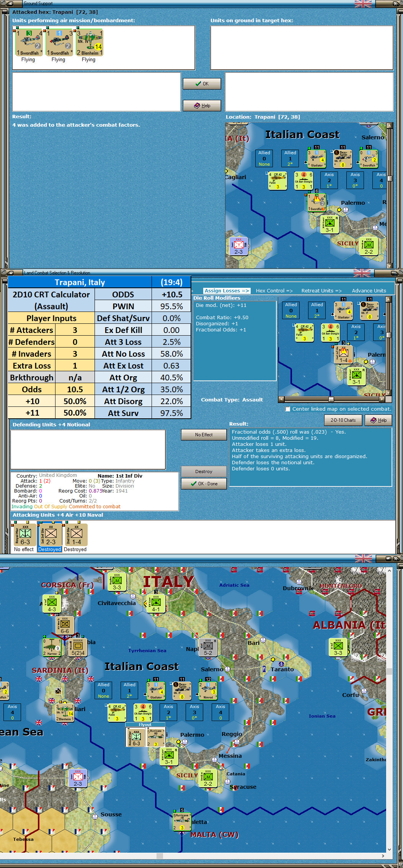Select Royal Marines 6-3 unit at Trapani
The height and width of the screenshot is (868, 403).
pos(136,737)
